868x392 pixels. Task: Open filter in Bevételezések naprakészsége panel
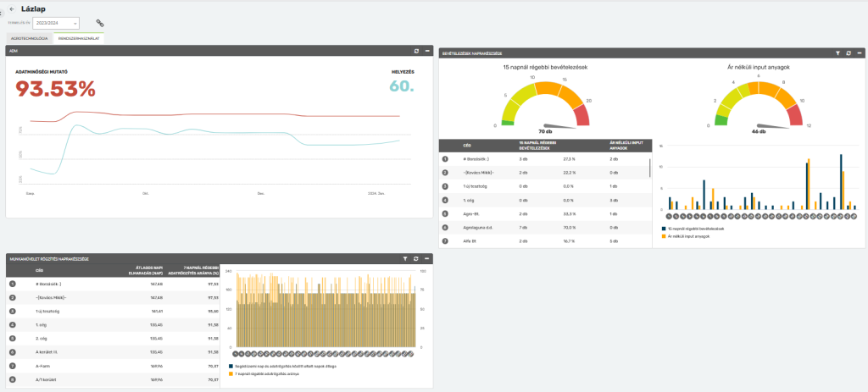point(837,53)
